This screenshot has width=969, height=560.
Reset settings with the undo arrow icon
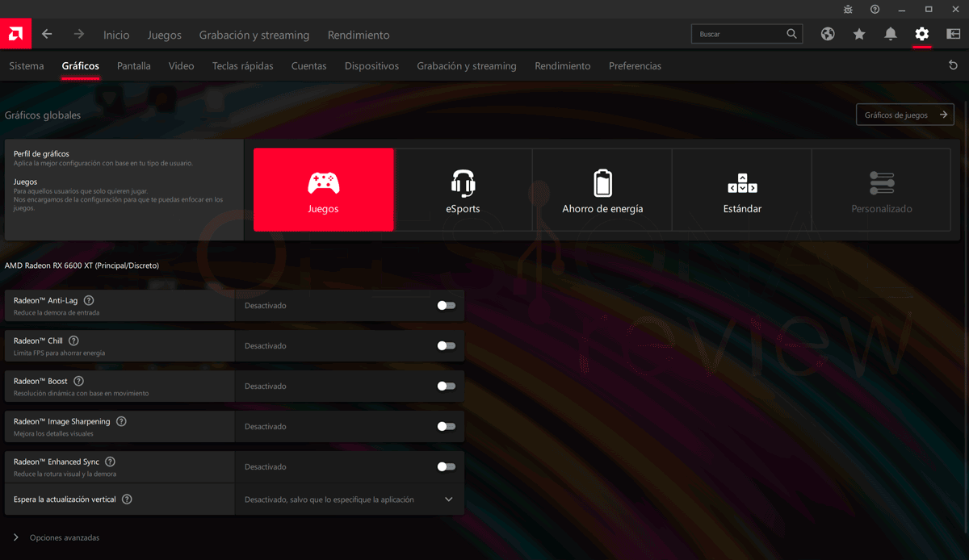pos(954,65)
